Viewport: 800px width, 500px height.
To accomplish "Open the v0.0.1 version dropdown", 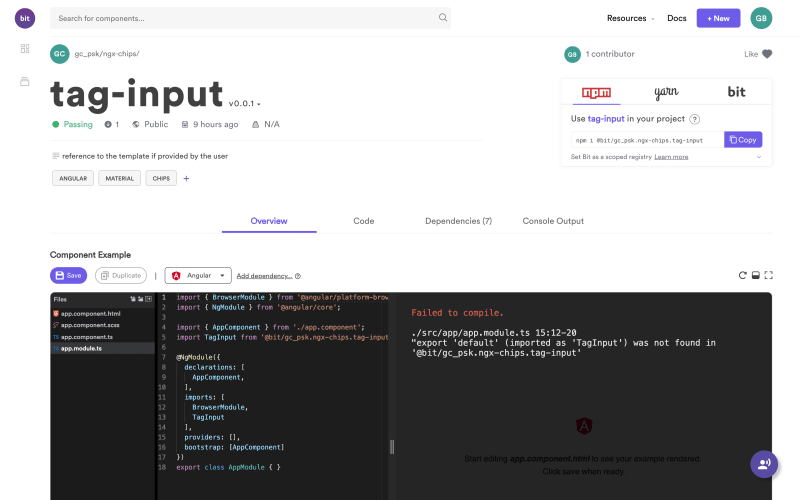I will pyautogui.click(x=245, y=104).
